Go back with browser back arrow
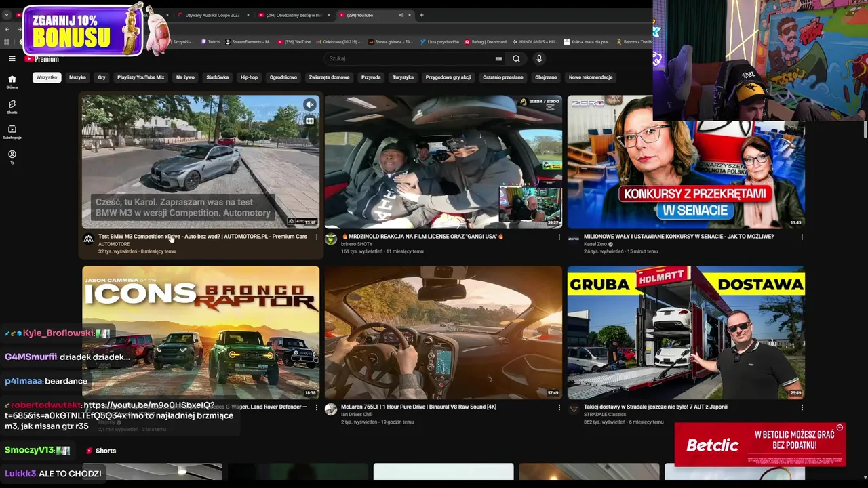868x488 pixels. [7, 29]
